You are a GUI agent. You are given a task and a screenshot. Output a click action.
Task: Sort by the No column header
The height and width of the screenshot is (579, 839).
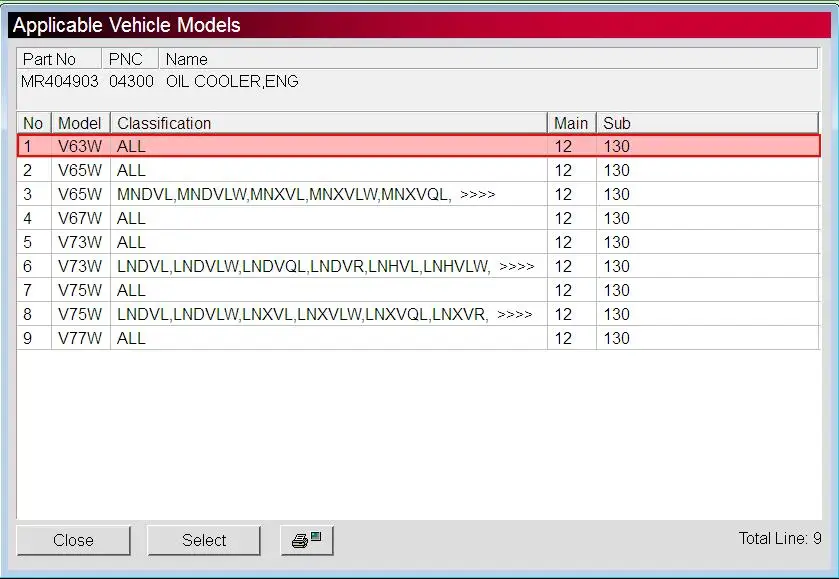(34, 123)
